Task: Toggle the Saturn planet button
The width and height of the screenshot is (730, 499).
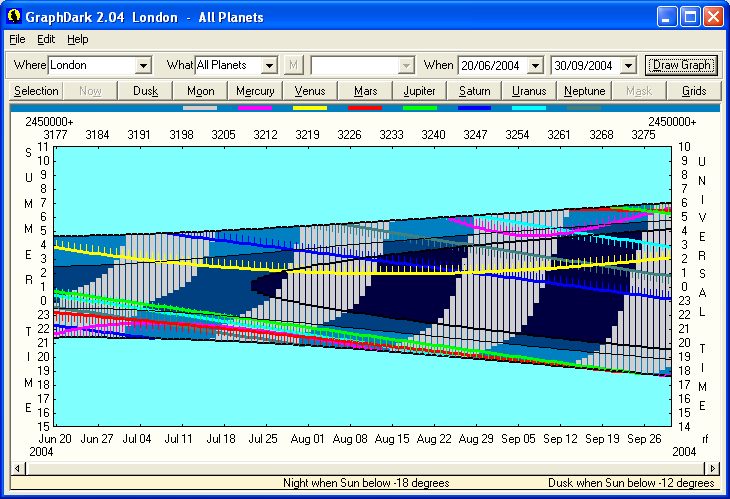Action: coord(474,91)
